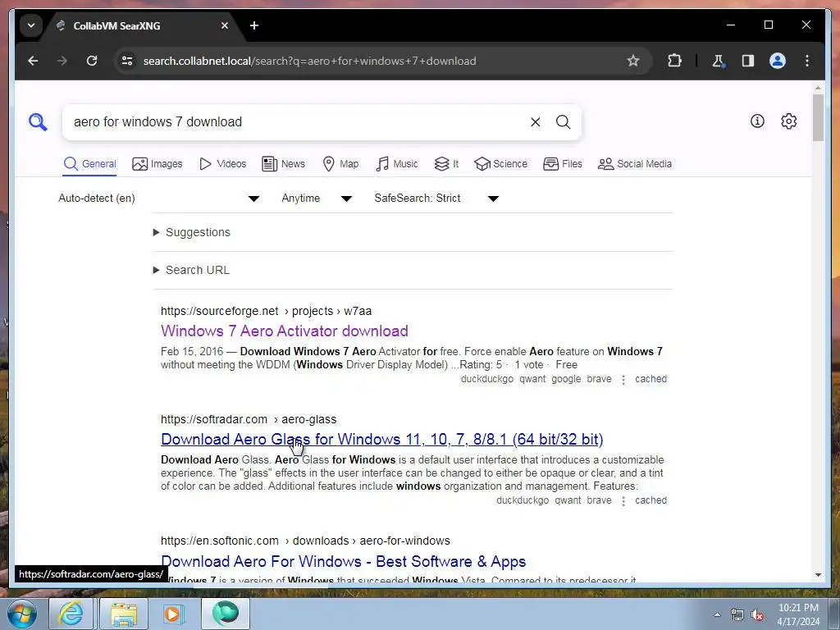Switch to the It tab

coord(446,164)
